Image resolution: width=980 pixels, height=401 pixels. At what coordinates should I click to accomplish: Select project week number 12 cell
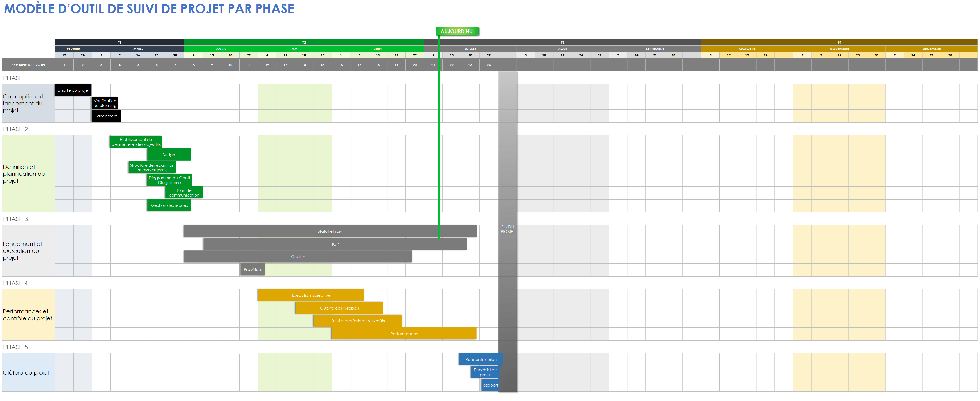pyautogui.click(x=267, y=65)
